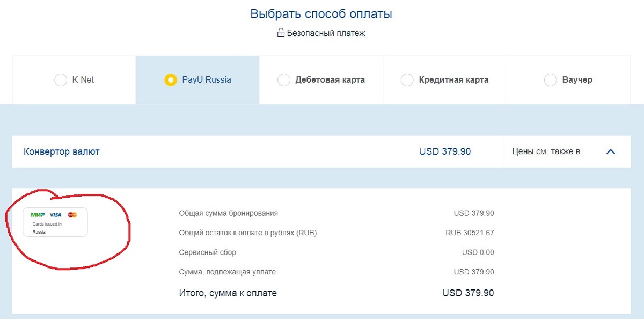The image size is (644, 319).
Task: Select the VISA card icon
Action: [55, 214]
